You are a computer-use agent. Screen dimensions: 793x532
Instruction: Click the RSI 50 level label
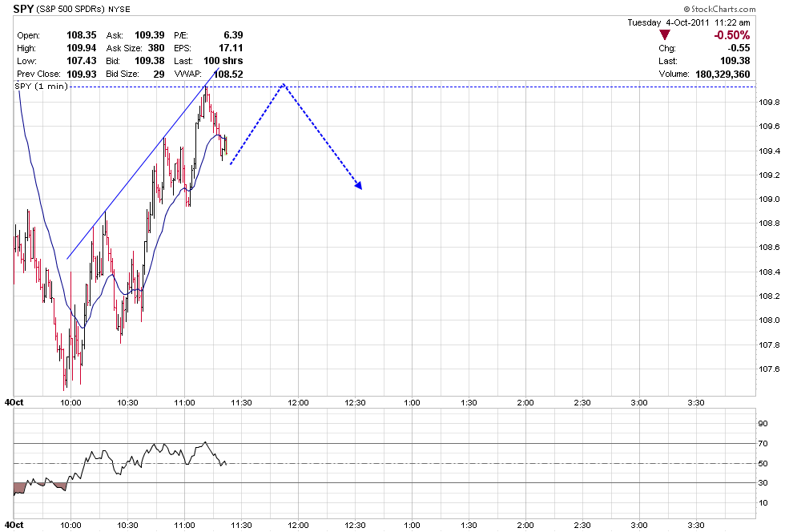tap(763, 463)
